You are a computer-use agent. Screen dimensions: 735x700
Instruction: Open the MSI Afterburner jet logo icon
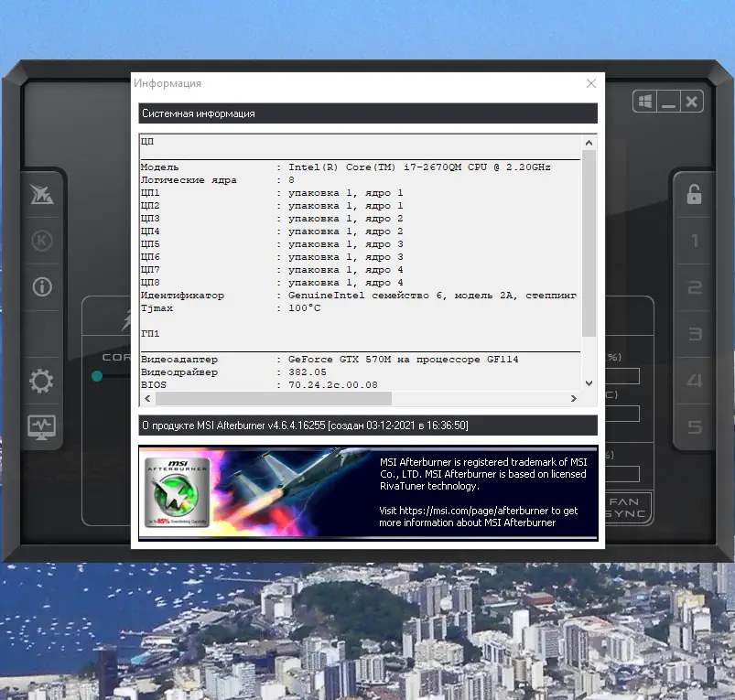click(x=42, y=194)
